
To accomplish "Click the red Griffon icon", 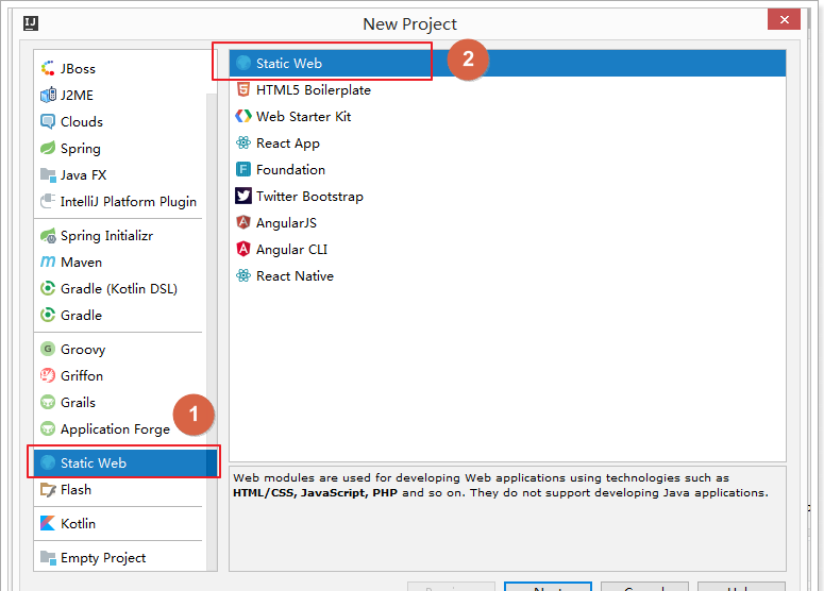I will (x=48, y=376).
